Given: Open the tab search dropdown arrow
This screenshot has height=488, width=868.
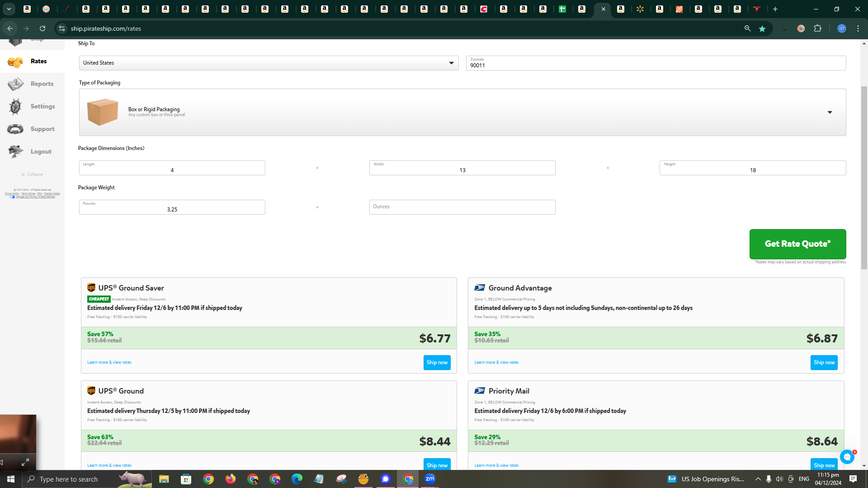Looking at the screenshot, I should click(x=9, y=9).
